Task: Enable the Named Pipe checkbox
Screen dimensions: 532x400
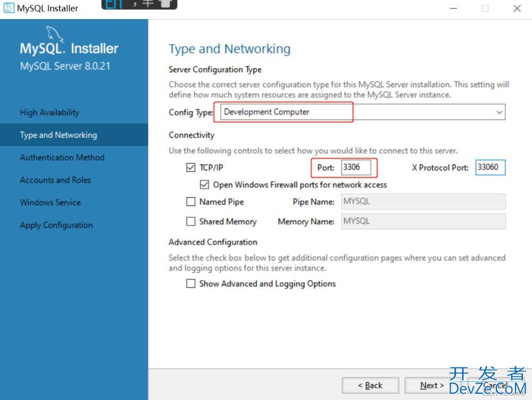Action: (190, 202)
